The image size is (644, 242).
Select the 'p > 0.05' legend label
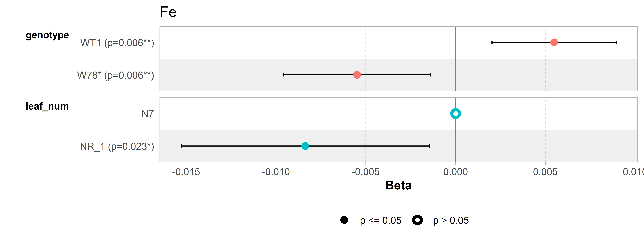click(451, 220)
